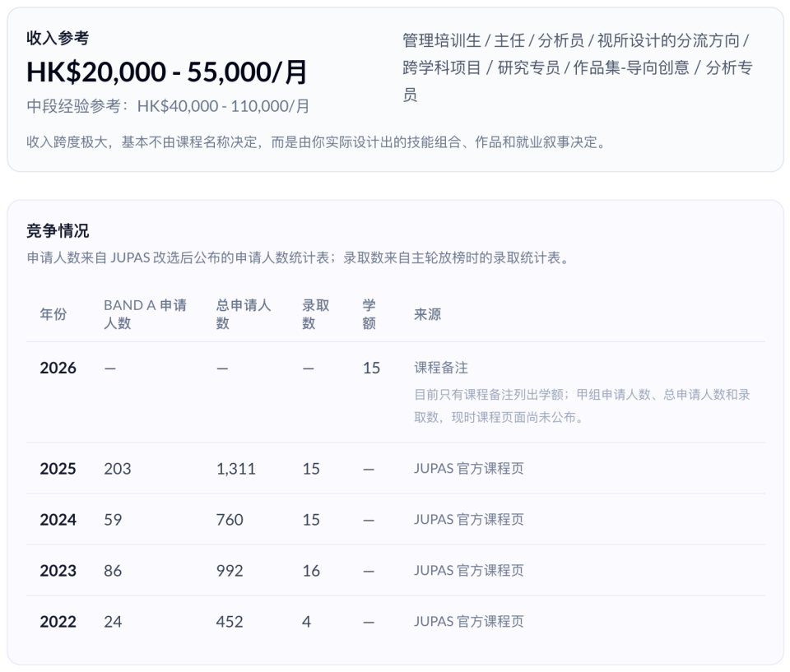Screen dimensions: 790x672
Task: Select the 2025 year cell
Action: [x=58, y=469]
